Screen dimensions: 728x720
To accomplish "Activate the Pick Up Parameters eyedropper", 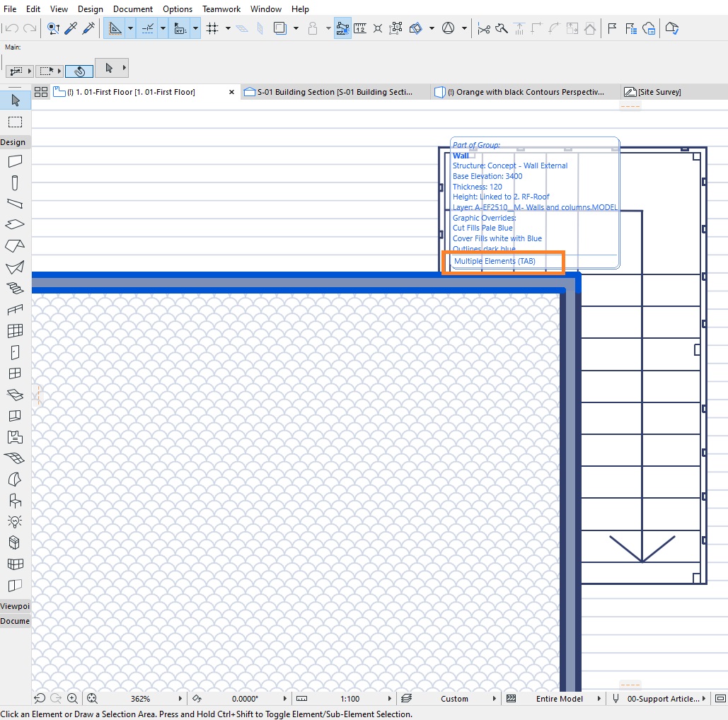I will tap(71, 28).
